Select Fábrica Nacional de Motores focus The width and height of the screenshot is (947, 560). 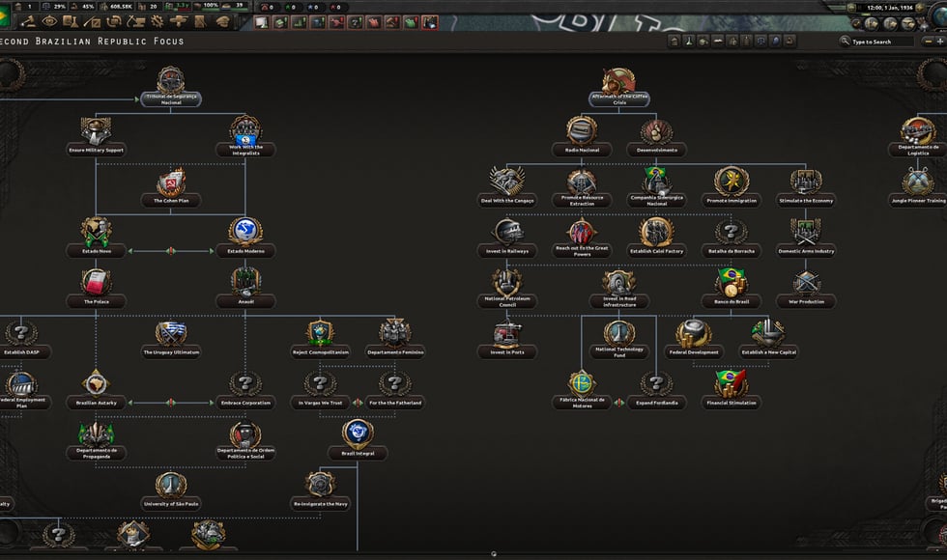(582, 389)
